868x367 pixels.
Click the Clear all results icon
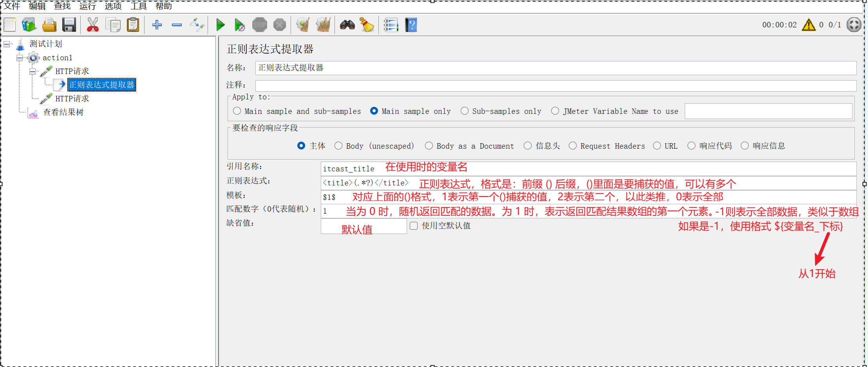pyautogui.click(x=323, y=25)
